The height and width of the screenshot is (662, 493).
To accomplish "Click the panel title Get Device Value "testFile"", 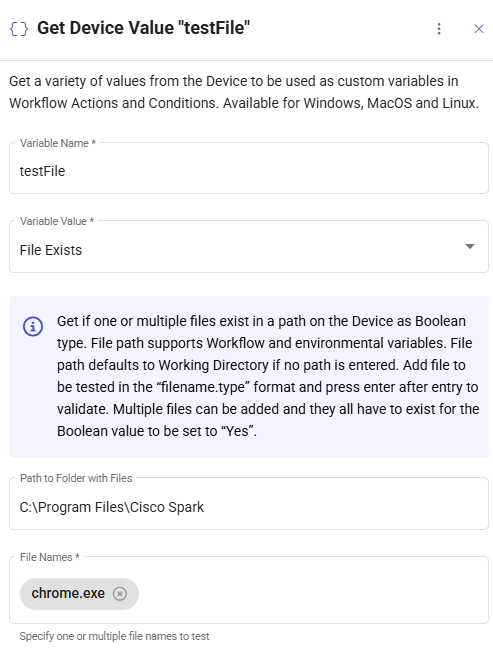I will (x=144, y=28).
